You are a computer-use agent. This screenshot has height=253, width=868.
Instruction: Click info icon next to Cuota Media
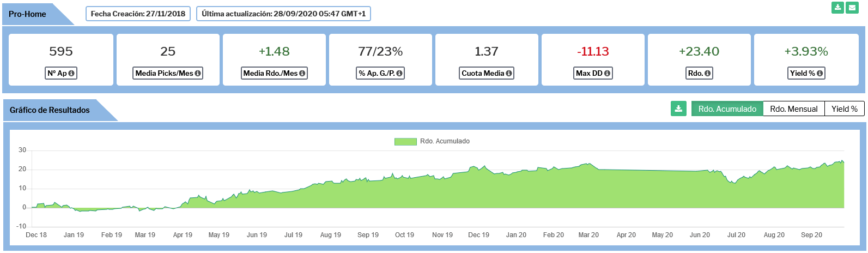coord(509,73)
